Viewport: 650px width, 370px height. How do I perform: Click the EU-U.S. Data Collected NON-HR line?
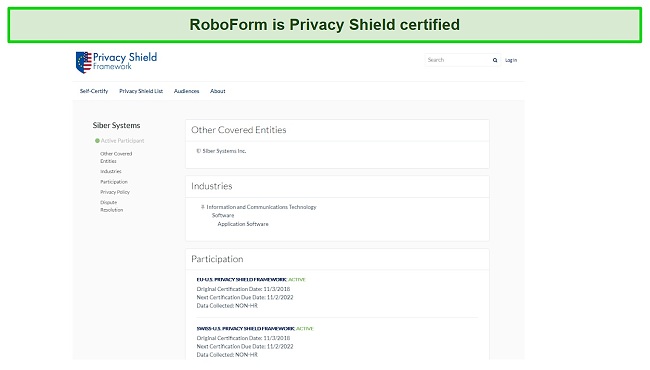tap(227, 306)
